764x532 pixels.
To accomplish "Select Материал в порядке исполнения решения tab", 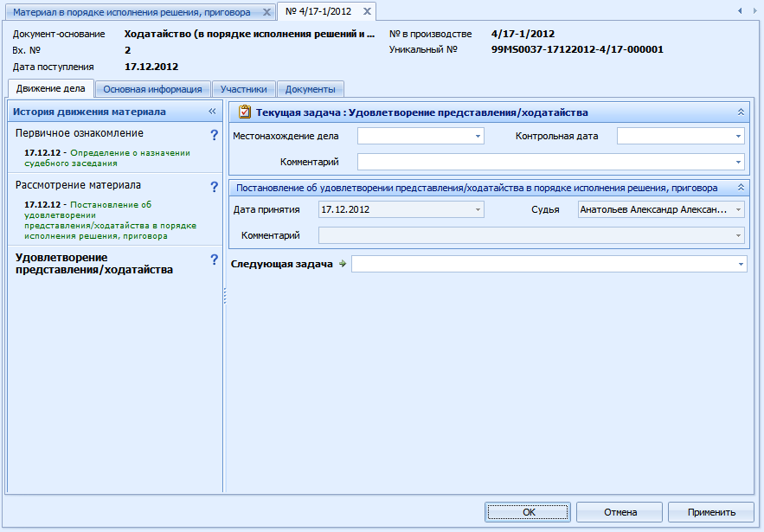I will point(132,12).
